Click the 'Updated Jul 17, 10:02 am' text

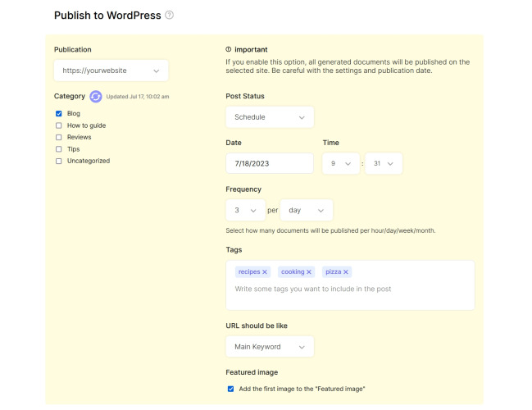pos(138,97)
